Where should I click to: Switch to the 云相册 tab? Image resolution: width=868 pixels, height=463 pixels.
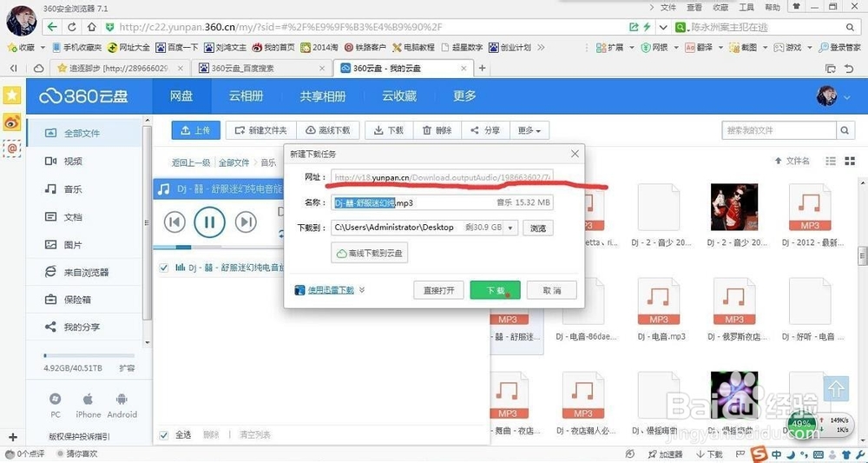(247, 96)
